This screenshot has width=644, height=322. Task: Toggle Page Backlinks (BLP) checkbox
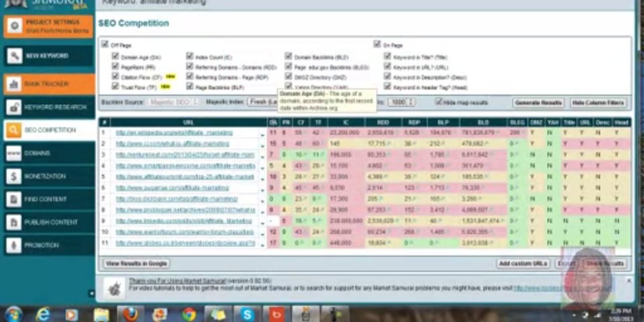coord(190,86)
